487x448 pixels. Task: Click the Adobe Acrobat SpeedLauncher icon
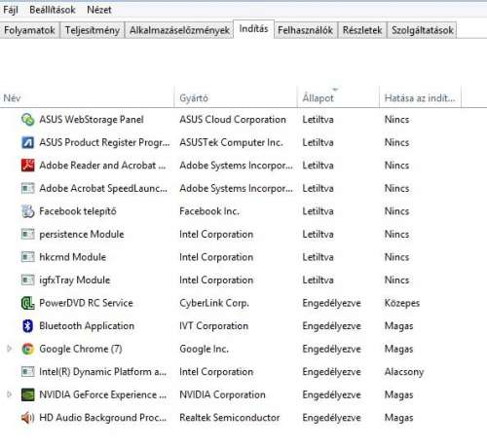(27, 188)
